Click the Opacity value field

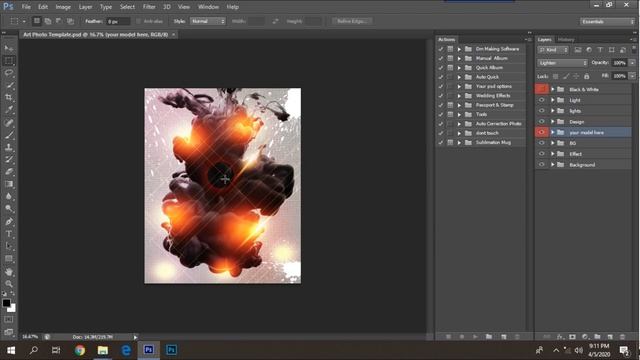point(619,63)
